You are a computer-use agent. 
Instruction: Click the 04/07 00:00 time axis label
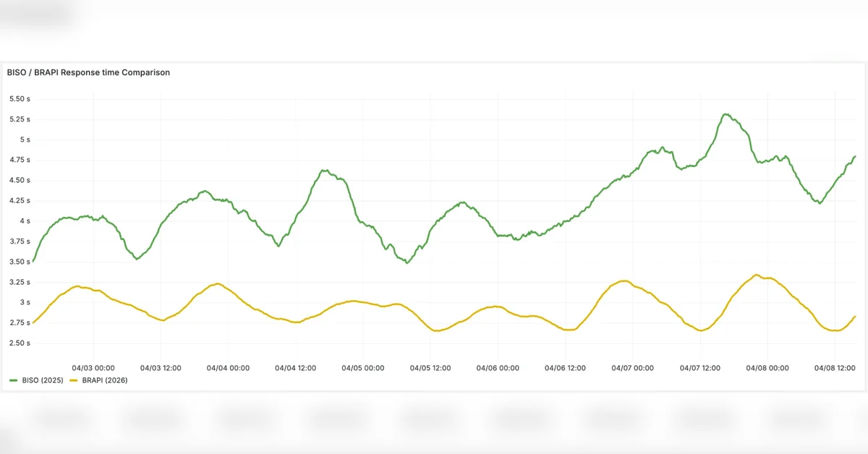632,368
